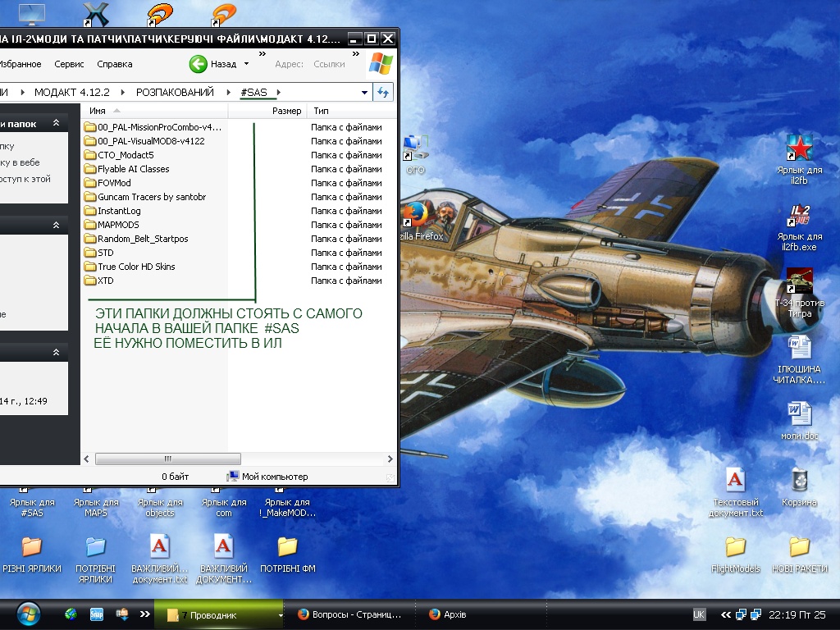Collapse the folder tasks side panel section

coord(57,123)
